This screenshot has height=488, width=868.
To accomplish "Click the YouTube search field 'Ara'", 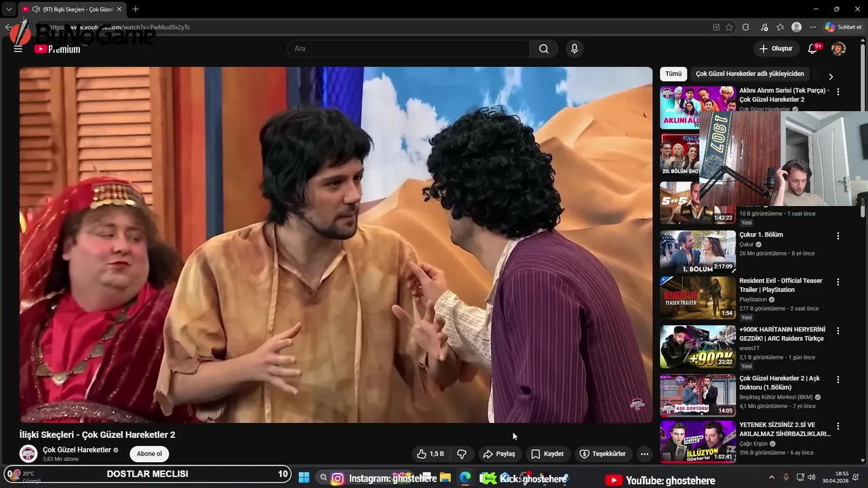I will pyautogui.click(x=409, y=49).
